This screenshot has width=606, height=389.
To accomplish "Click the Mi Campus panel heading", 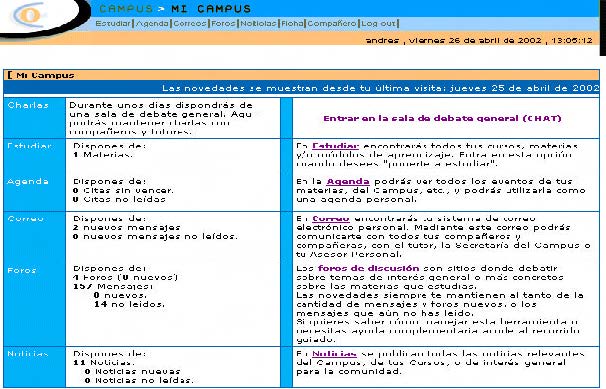I will [x=45, y=75].
